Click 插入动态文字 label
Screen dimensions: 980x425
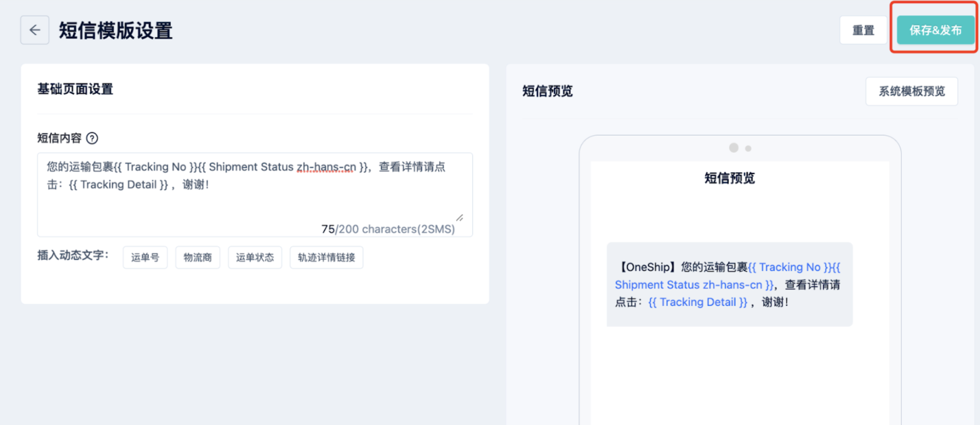tap(73, 255)
